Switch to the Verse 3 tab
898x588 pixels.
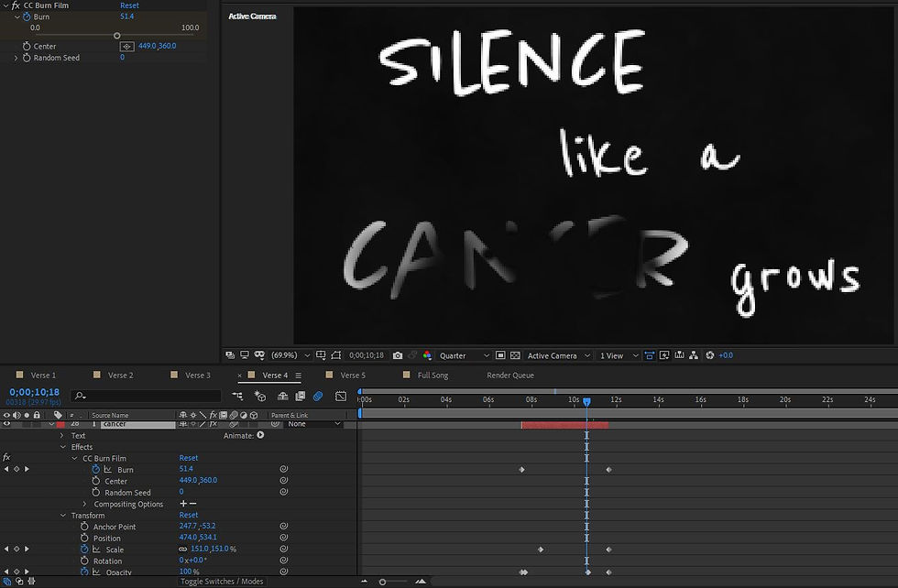click(x=198, y=375)
